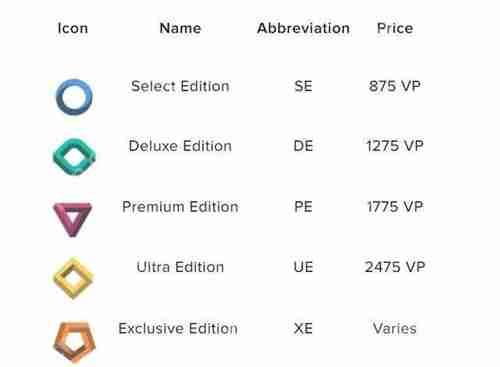Select the Name column header
Image resolution: width=500 pixels, height=367 pixels.
pos(180,28)
